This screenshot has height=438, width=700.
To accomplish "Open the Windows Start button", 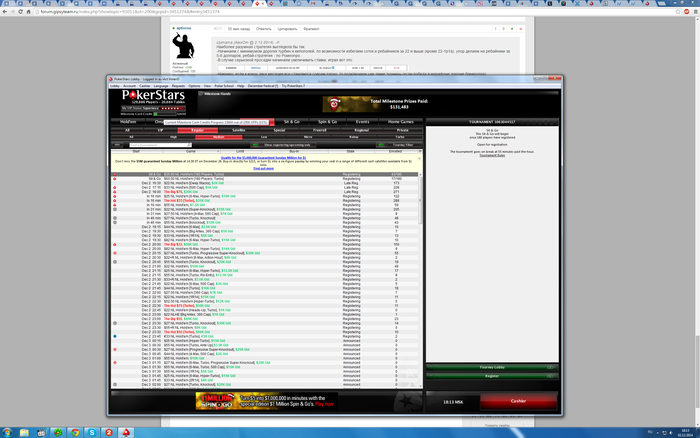I will (7, 432).
